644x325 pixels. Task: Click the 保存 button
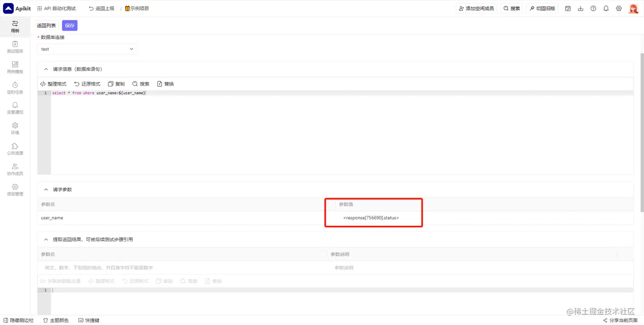[70, 26]
